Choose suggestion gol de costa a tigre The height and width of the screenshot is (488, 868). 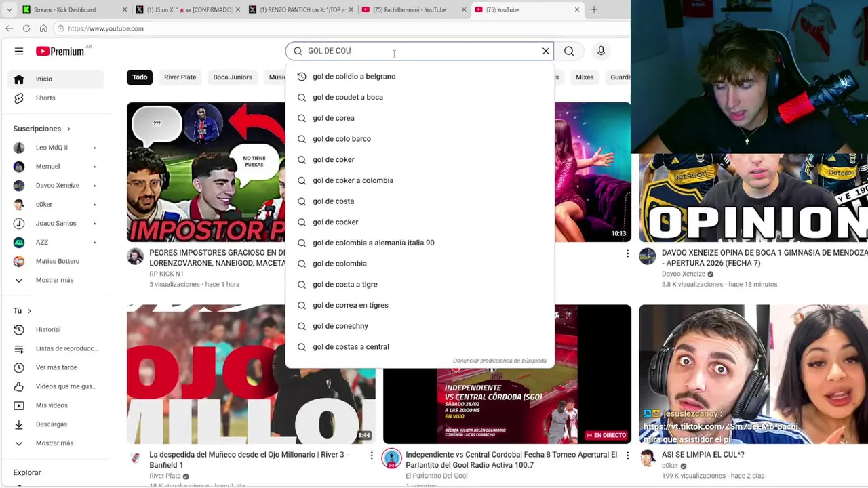[x=420, y=285]
